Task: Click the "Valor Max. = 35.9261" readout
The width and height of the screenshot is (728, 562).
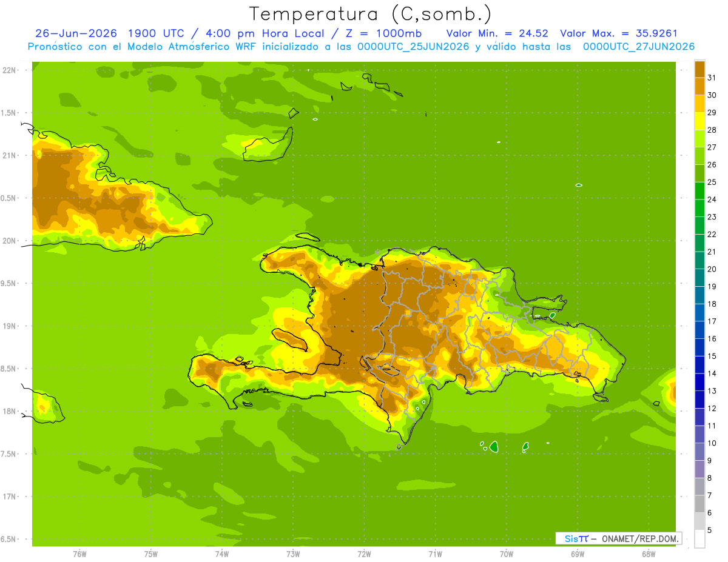Action: coord(619,33)
